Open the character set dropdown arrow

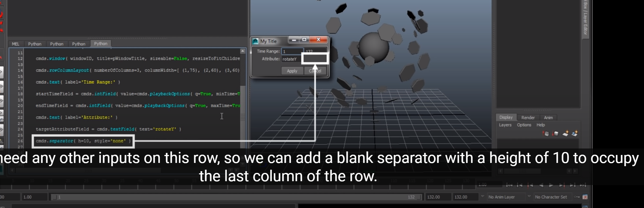tap(529, 197)
